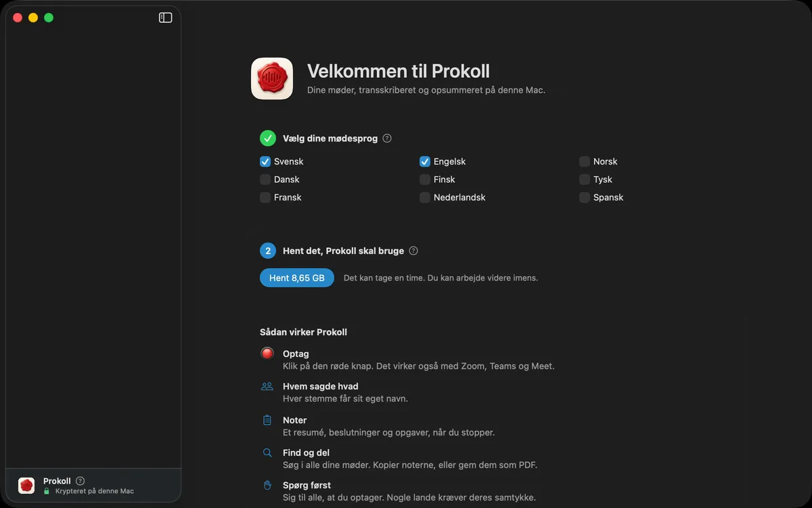Click the Hvem sagde hvad people icon

point(267,387)
